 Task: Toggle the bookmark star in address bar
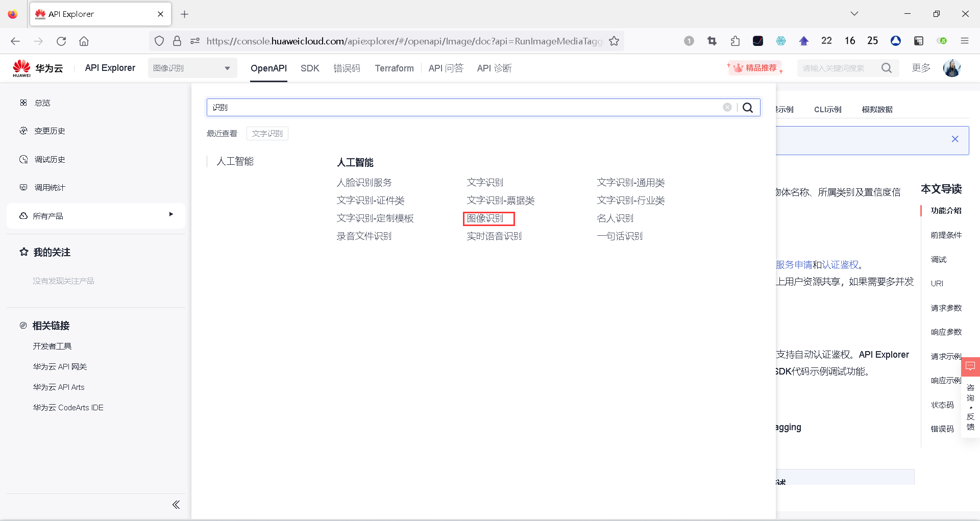615,41
